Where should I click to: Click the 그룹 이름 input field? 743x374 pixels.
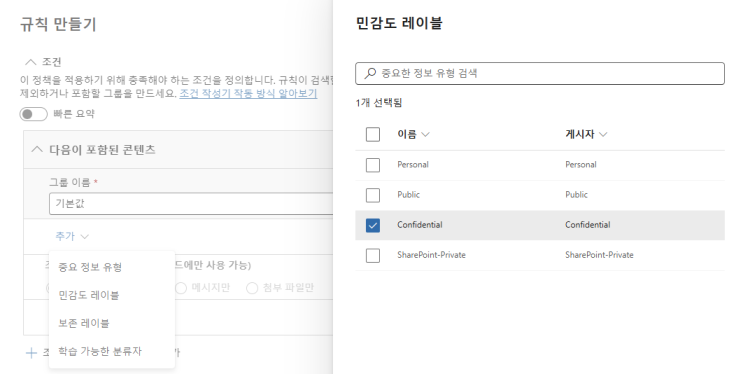coord(190,203)
